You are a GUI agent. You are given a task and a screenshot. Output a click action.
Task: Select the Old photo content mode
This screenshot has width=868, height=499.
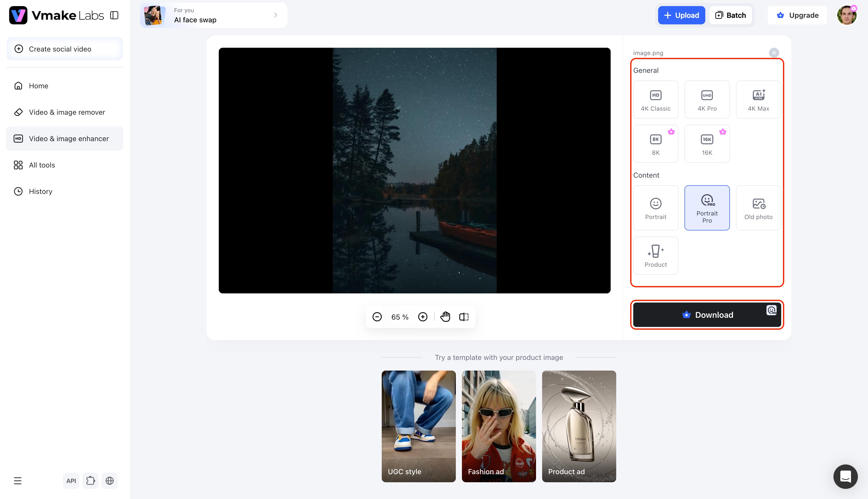coord(758,208)
